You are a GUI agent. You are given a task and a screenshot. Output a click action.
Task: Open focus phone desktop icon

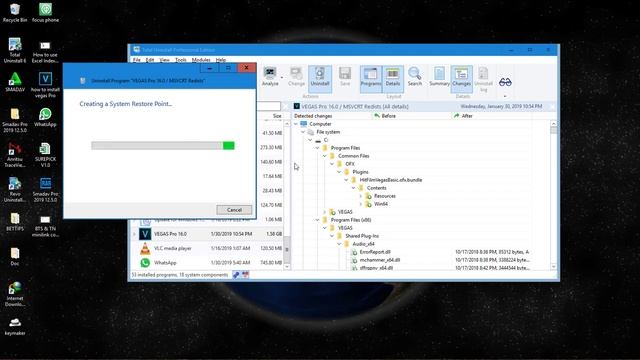point(45,13)
